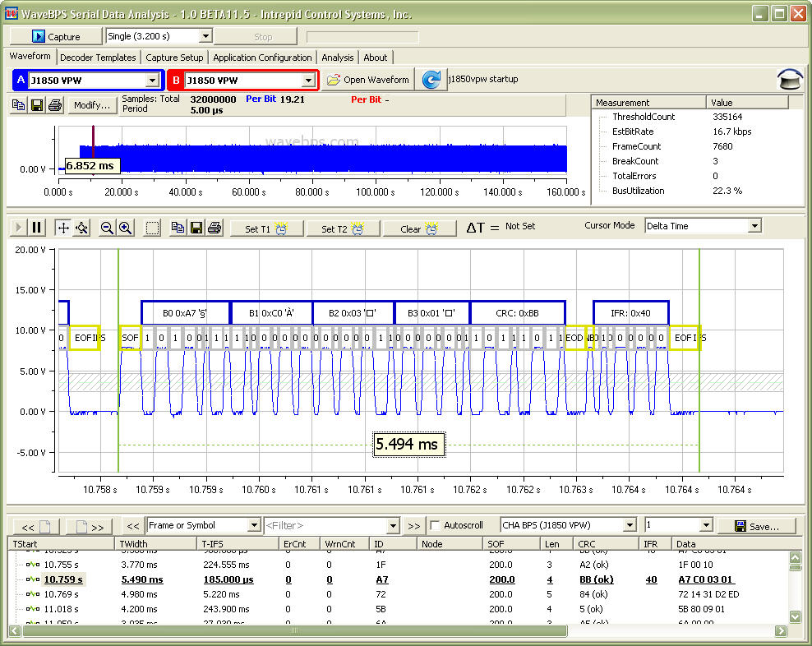
Task: Save top waveform overview icon
Action: click(37, 105)
